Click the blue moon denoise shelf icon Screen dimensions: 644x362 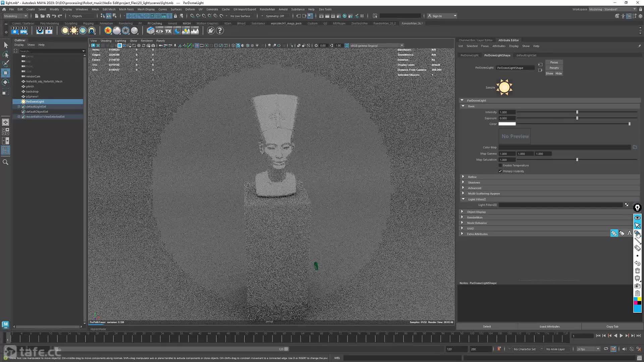click(177, 31)
